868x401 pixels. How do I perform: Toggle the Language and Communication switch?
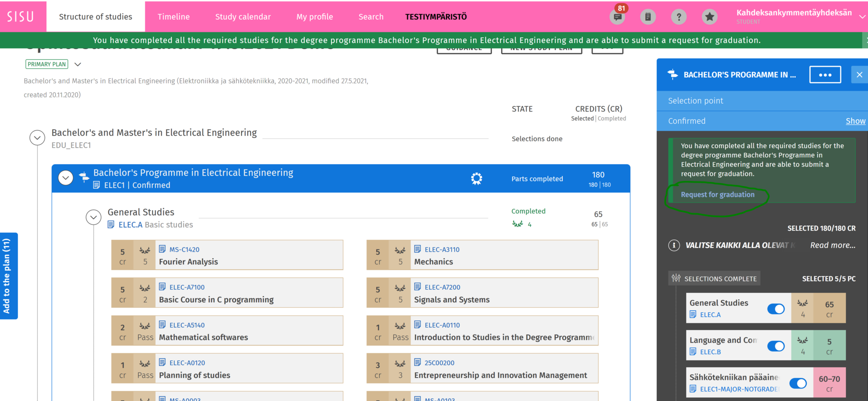776,346
